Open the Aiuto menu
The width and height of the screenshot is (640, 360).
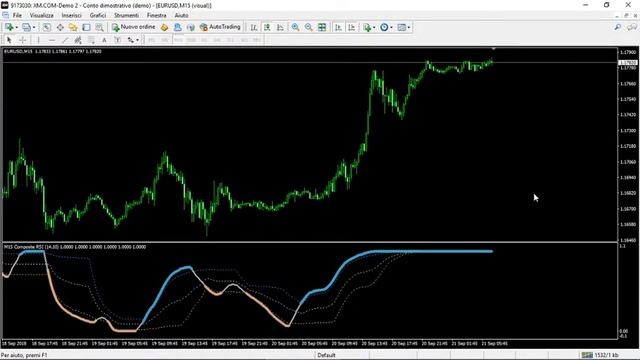pos(181,15)
